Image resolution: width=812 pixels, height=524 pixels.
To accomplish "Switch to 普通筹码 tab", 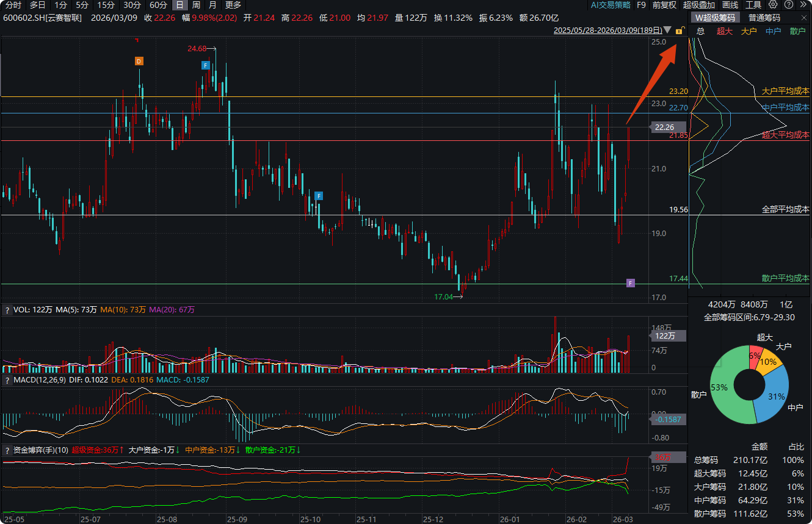I will [764, 18].
